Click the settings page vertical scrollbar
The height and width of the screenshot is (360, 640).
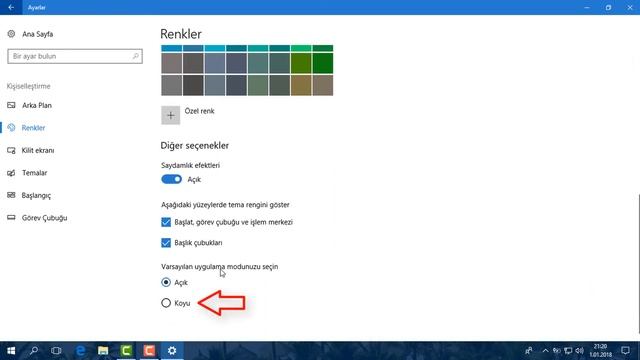tap(638, 263)
